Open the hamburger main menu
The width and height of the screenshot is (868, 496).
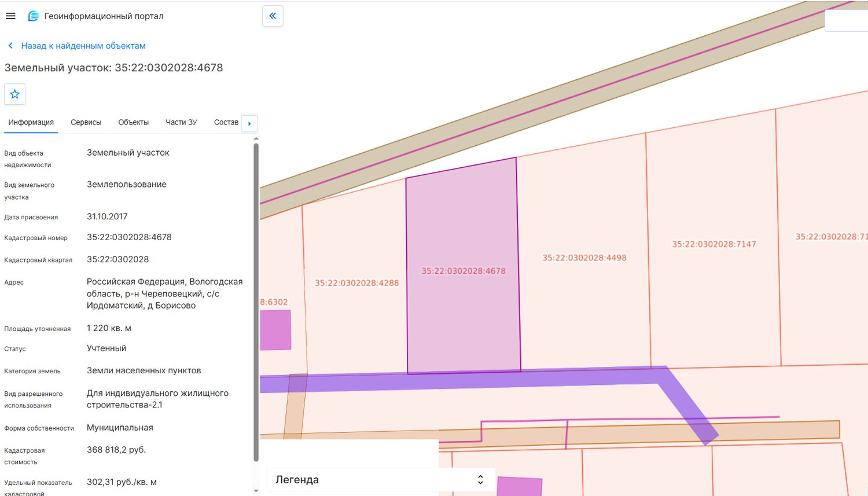tap(10, 16)
